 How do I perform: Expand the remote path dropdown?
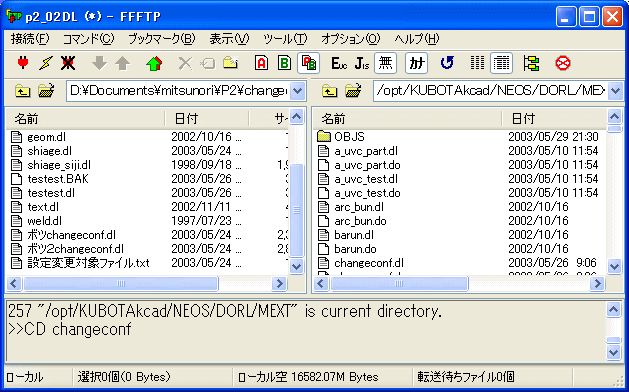615,91
